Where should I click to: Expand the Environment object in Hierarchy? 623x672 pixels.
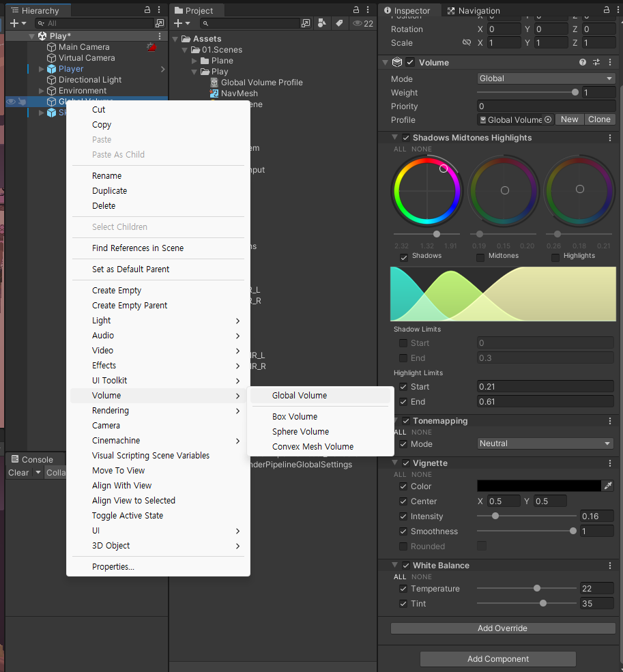(x=41, y=91)
